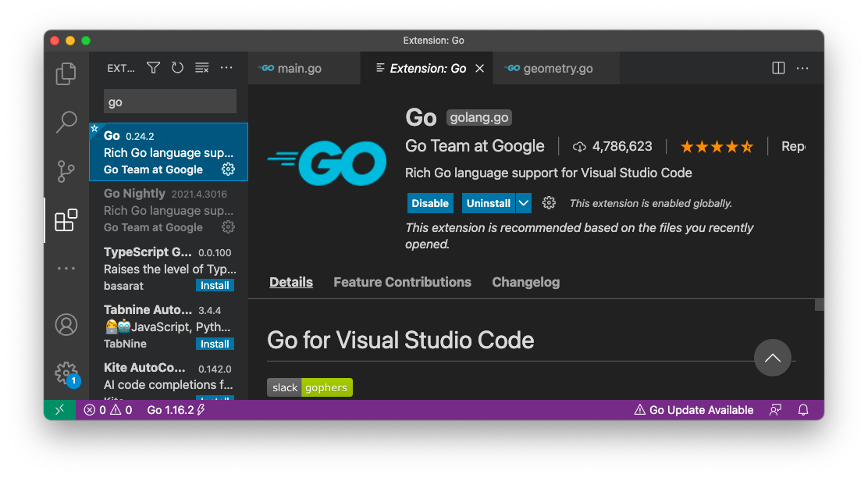Switch to the geometry.go tab
Image resolution: width=868 pixels, height=478 pixels.
(556, 68)
